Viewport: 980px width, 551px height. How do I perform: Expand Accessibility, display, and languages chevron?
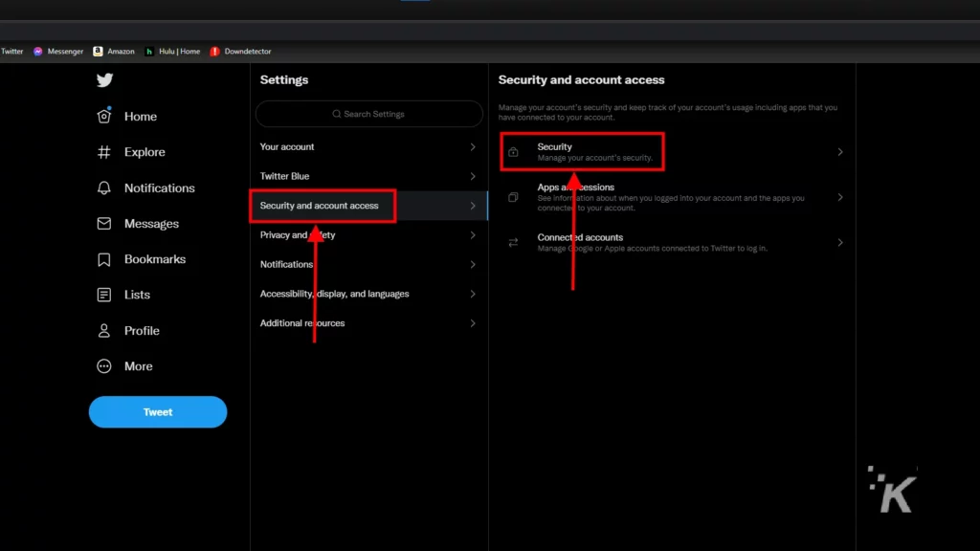[473, 294]
